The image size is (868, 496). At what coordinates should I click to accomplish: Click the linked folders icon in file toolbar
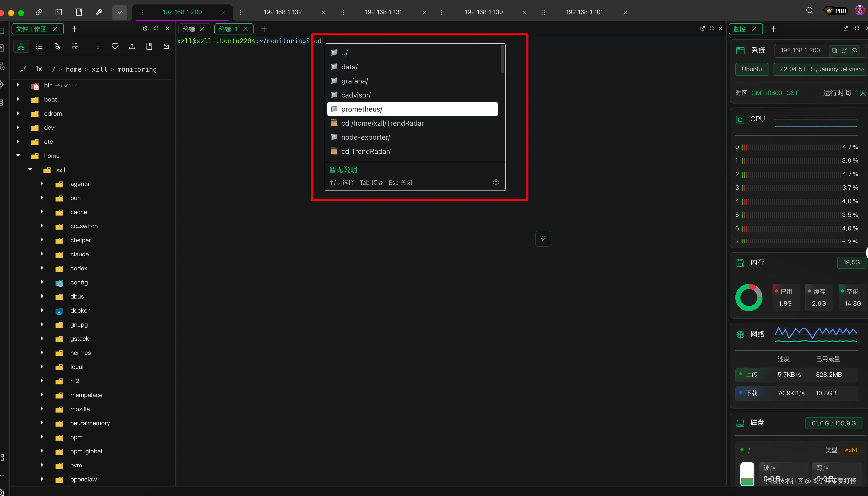pyautogui.click(x=57, y=46)
